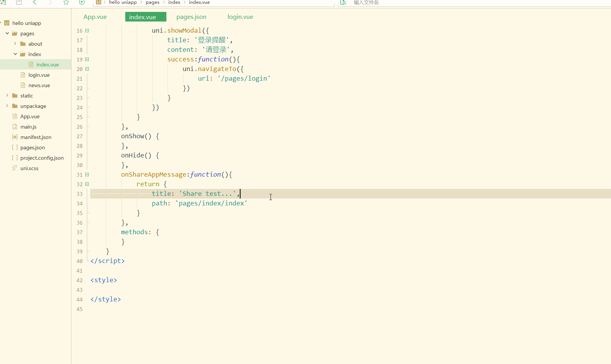Click the 'pages/index/index' path string
Screen dimensions: 611x364
pyautogui.click(x=211, y=204)
